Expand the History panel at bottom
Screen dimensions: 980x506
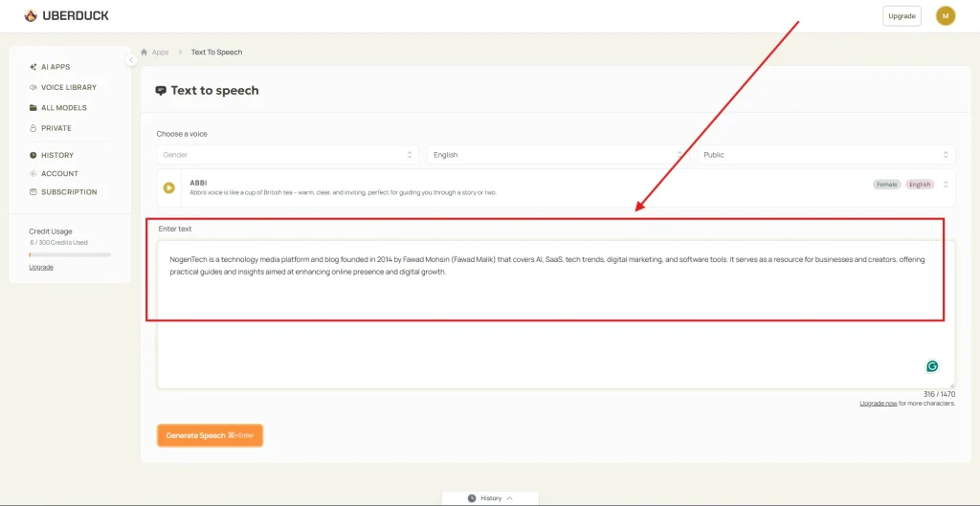pos(490,498)
